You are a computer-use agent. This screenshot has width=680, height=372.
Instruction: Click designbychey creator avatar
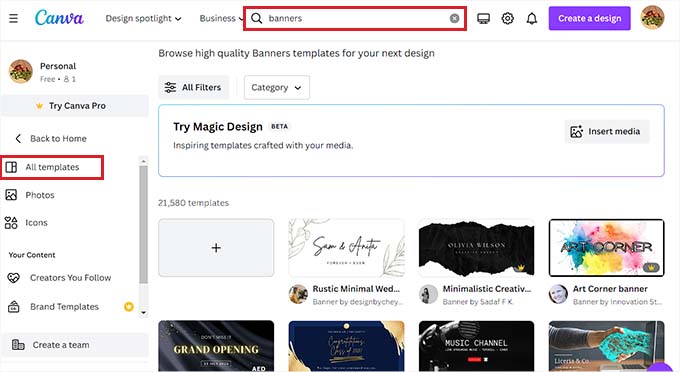[298, 295]
